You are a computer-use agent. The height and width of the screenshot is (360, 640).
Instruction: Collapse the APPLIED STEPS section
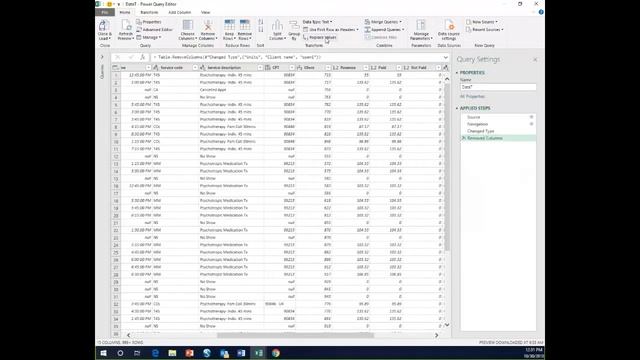click(x=457, y=109)
